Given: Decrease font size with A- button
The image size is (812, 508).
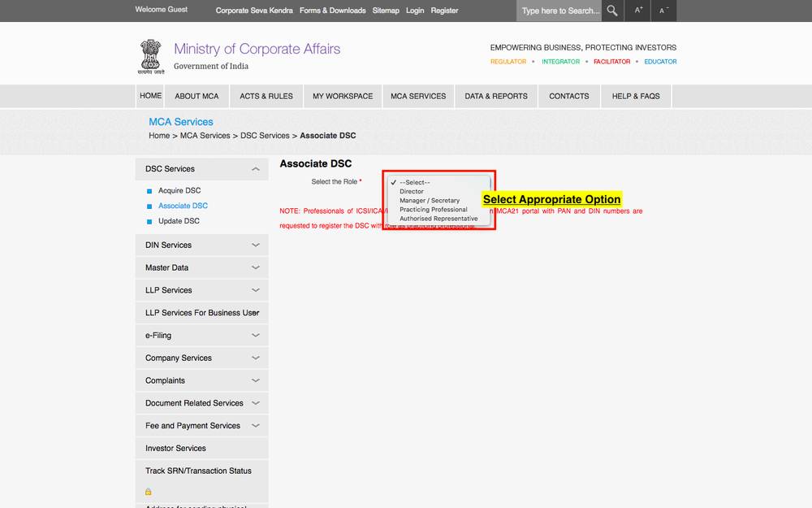Looking at the screenshot, I should (664, 11).
